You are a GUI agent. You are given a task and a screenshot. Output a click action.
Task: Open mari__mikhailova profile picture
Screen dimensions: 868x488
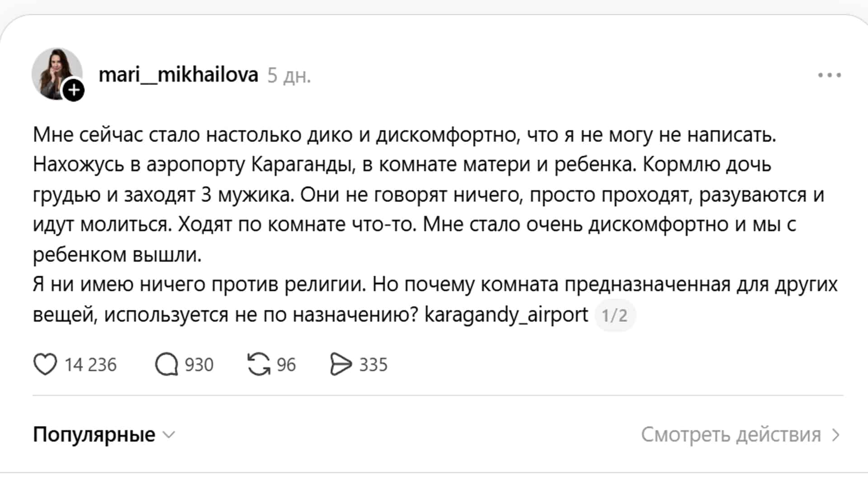pos(55,72)
